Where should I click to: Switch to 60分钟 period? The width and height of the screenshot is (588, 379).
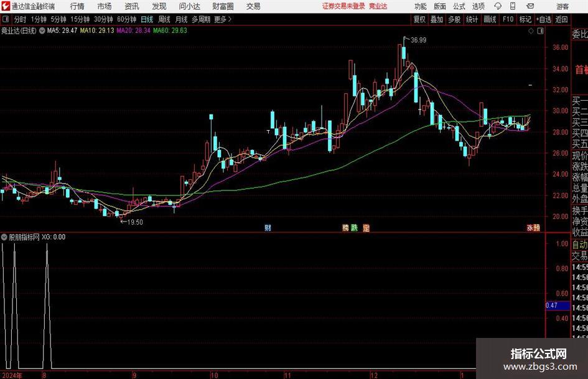[126, 19]
